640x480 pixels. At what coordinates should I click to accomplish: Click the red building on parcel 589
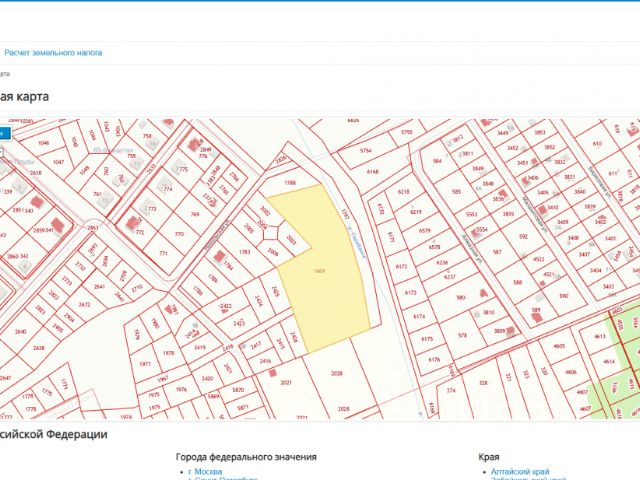tap(536, 318)
